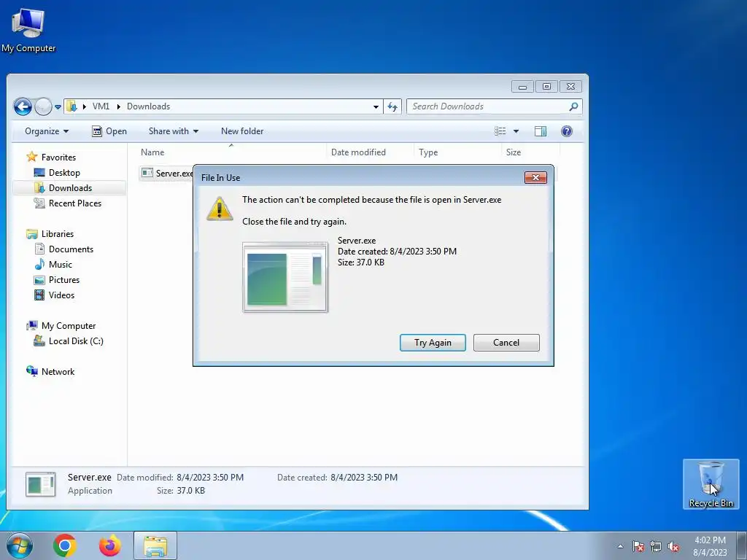
Task: Open the Recycle Bin desktop icon
Action: [x=711, y=484]
